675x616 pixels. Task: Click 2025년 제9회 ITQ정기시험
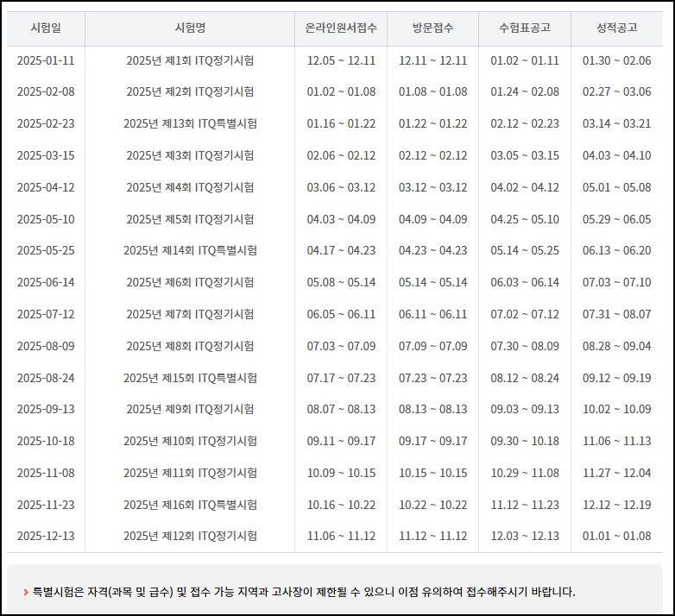pyautogui.click(x=190, y=409)
